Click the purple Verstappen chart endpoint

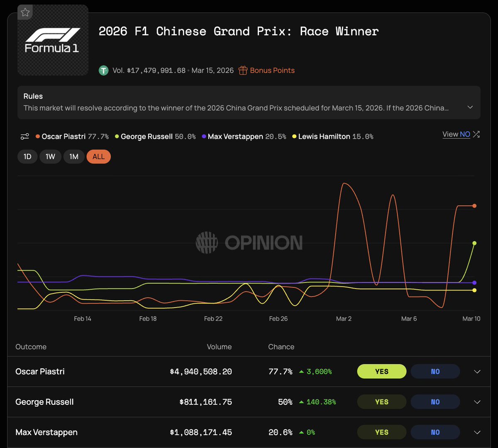coord(474,283)
